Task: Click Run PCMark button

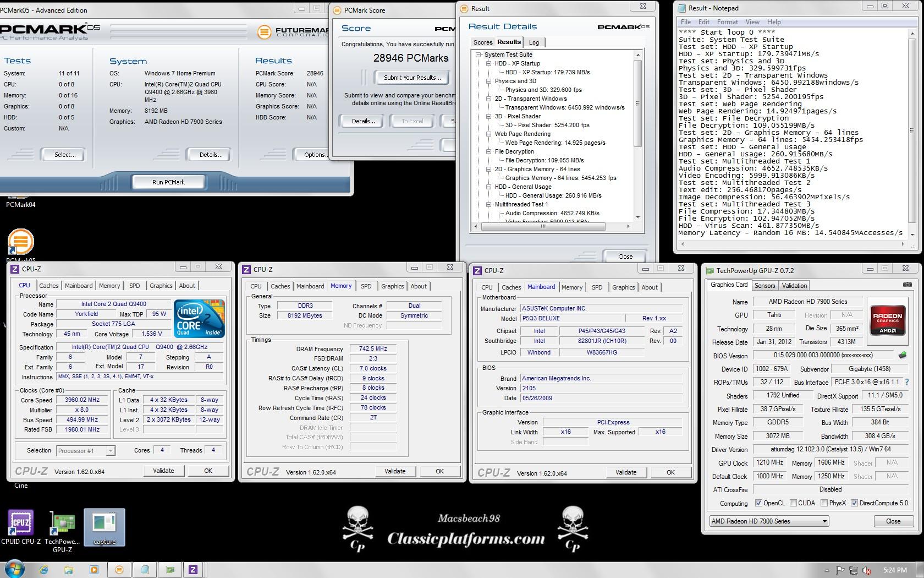Action: [x=168, y=182]
